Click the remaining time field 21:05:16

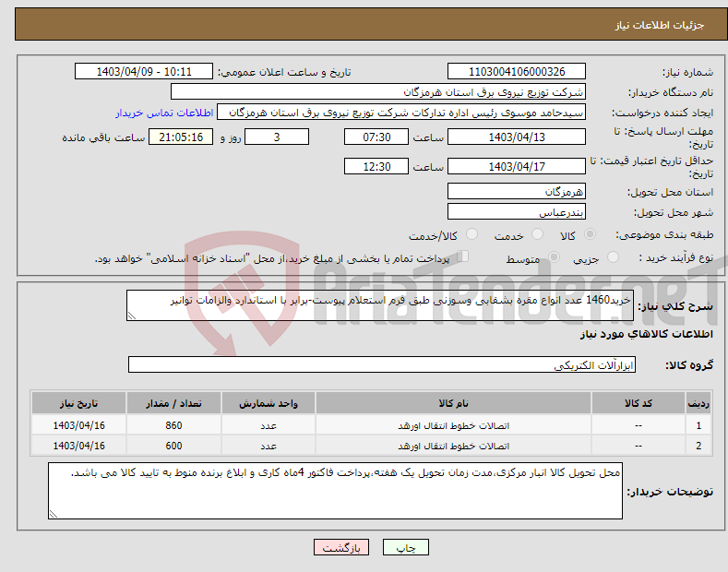[181, 137]
